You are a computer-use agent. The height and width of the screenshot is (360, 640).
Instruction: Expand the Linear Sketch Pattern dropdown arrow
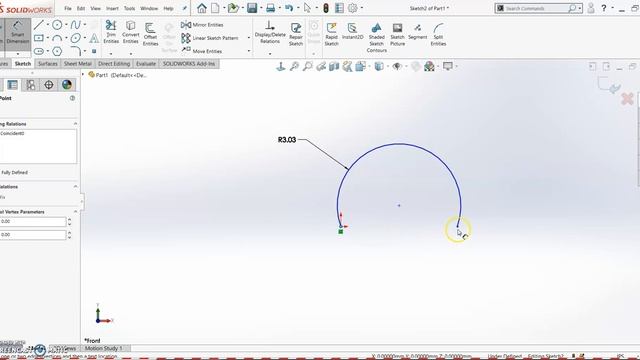point(249,38)
